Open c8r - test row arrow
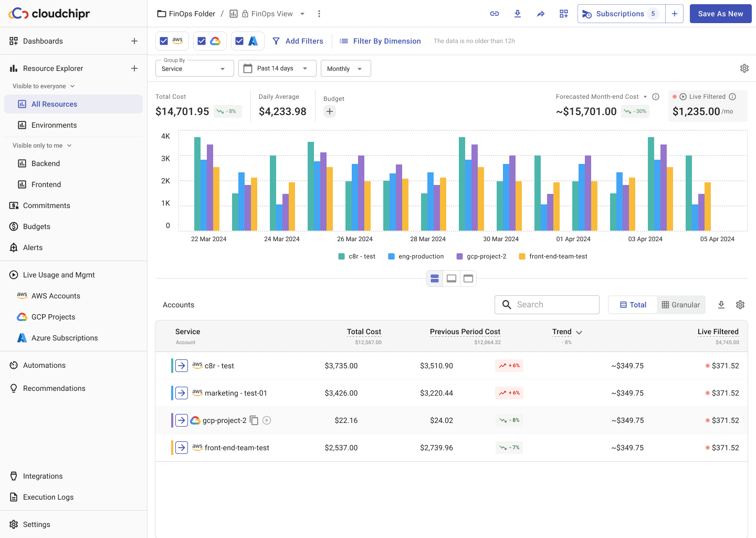The height and width of the screenshot is (538, 756). [x=182, y=366]
